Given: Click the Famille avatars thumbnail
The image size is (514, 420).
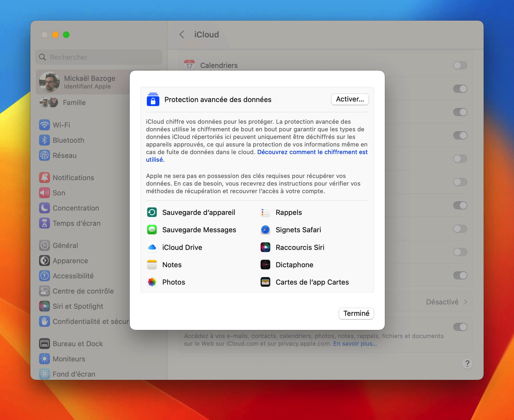Looking at the screenshot, I should 49,102.
